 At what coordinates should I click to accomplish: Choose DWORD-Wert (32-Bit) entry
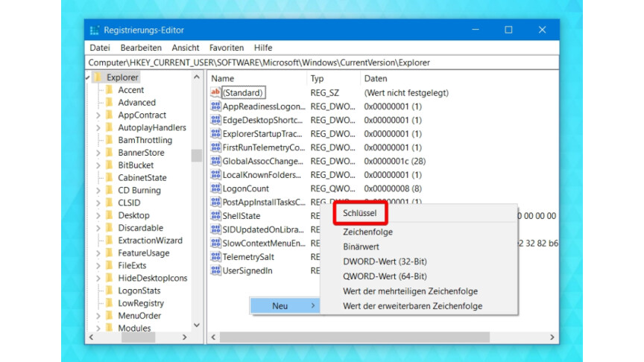click(385, 261)
